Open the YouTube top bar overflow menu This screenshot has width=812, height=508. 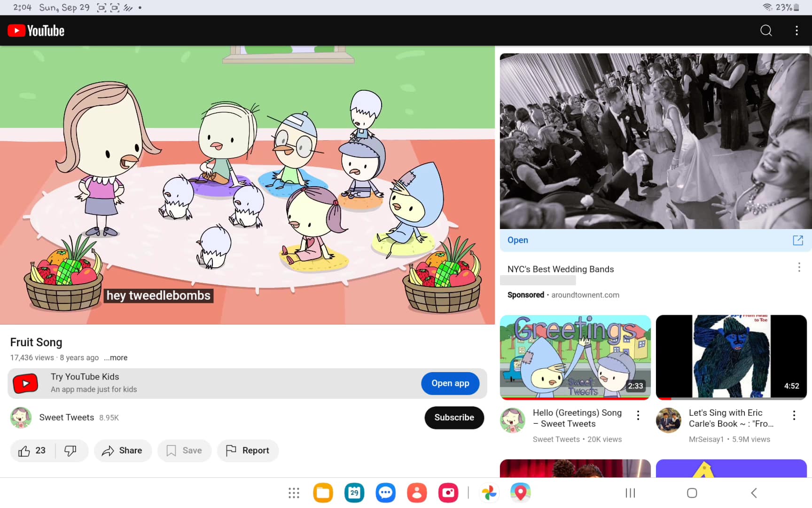click(x=796, y=31)
